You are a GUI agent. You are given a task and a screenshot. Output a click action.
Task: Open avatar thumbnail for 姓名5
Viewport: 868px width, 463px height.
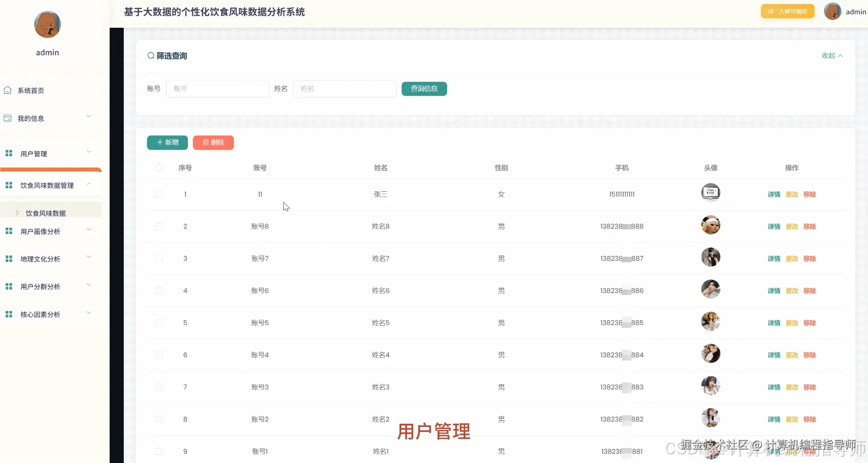(x=711, y=321)
